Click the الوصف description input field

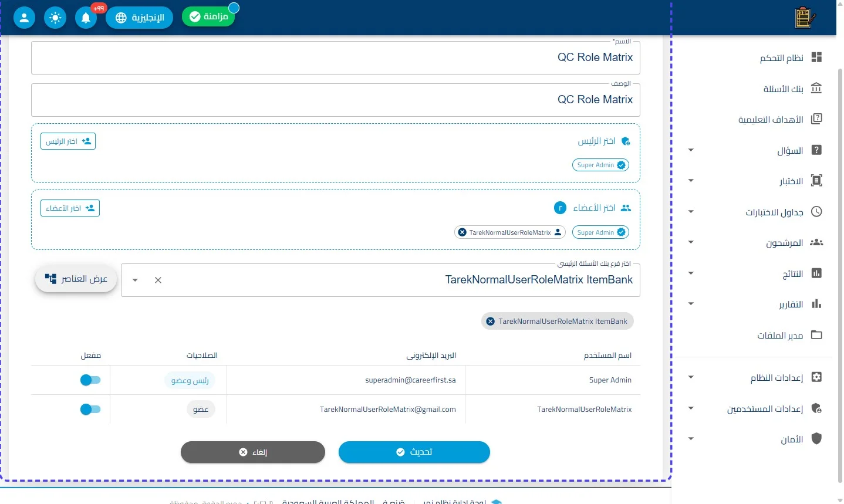pos(336,100)
